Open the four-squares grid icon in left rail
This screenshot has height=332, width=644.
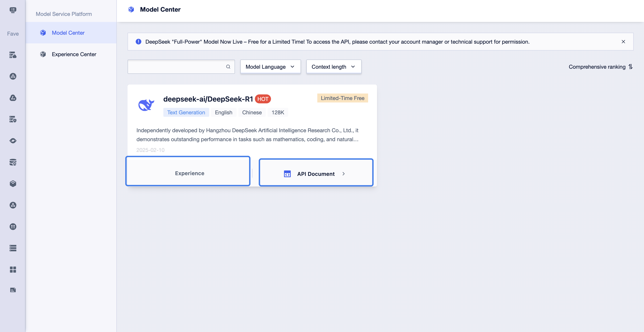[13, 270]
